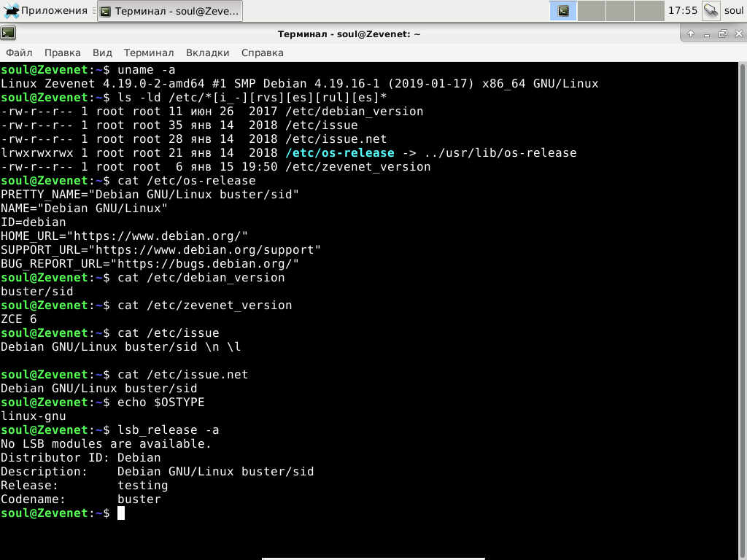This screenshot has width=747, height=560.
Task: Click the /etc/debian_version listing row
Action: (212, 112)
